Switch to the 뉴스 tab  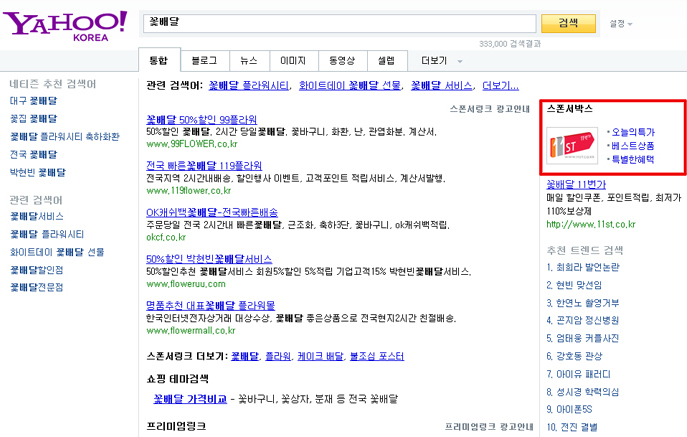[x=249, y=60]
